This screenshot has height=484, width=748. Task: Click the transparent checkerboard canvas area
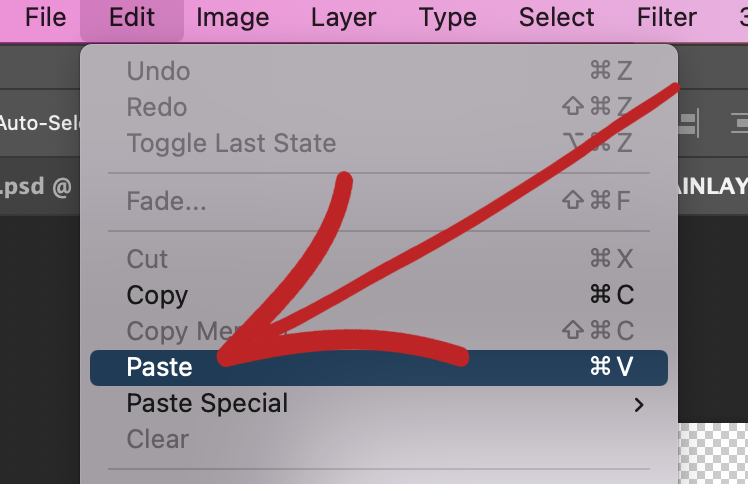713,453
